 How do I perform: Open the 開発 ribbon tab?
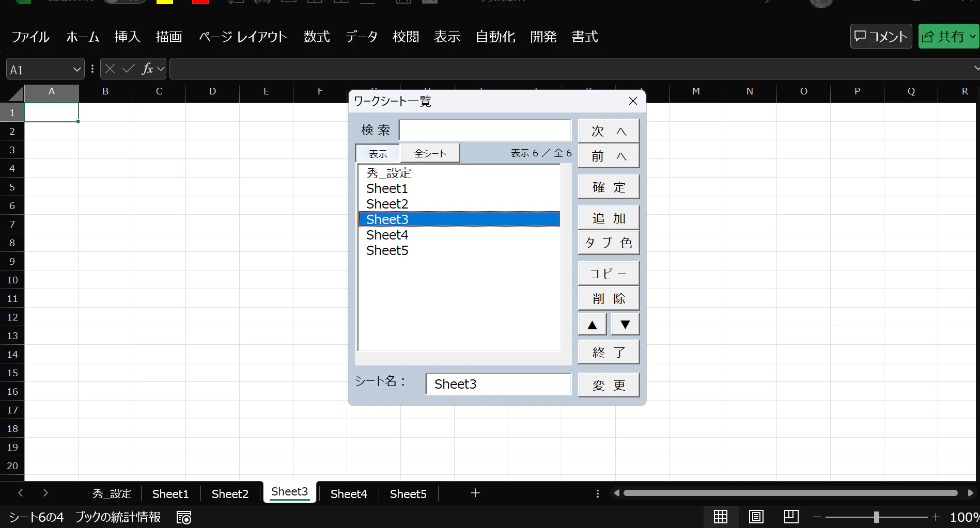click(543, 37)
